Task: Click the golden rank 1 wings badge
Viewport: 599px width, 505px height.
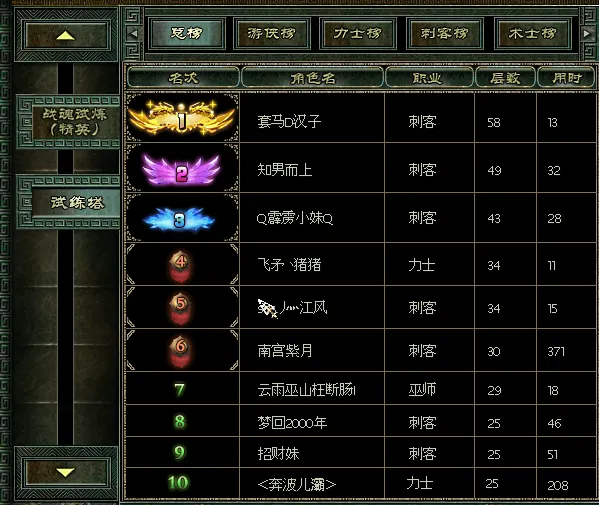Action: point(182,117)
